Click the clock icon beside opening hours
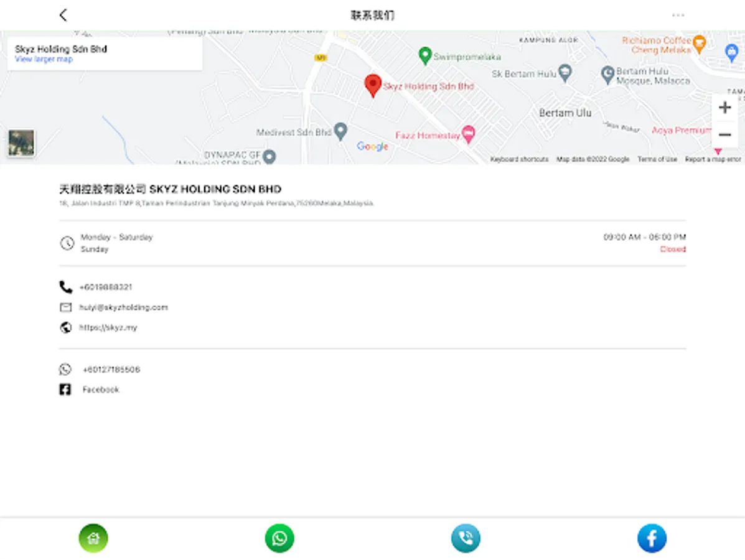Image resolution: width=745 pixels, height=560 pixels. (67, 243)
